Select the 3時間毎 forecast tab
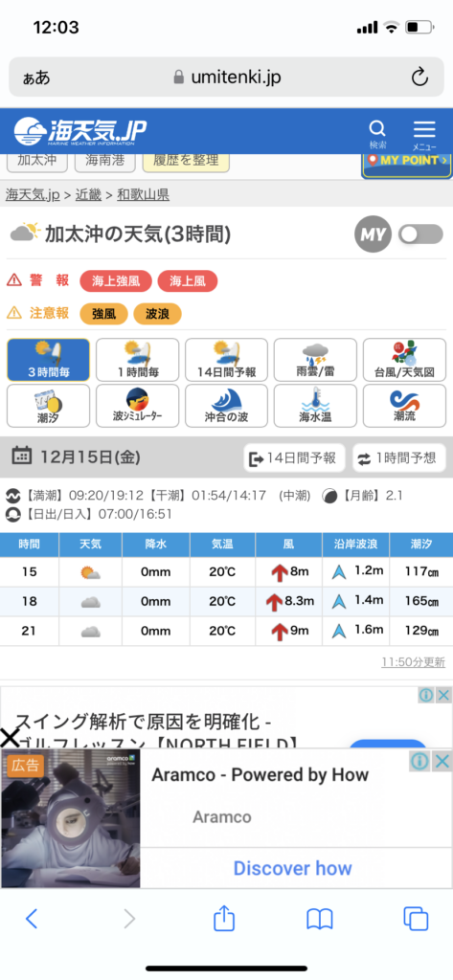The image size is (453, 980). [x=48, y=360]
